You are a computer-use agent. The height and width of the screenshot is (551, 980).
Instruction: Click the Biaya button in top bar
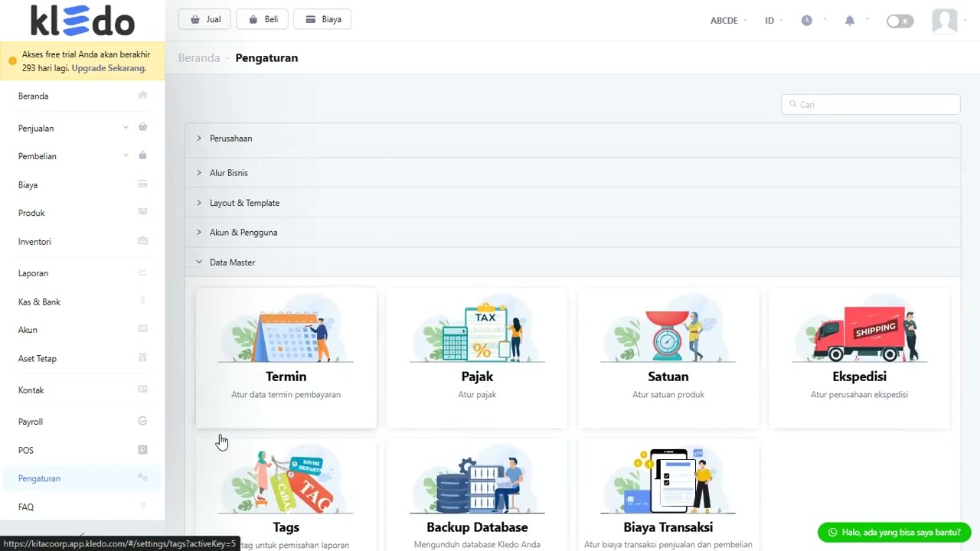point(322,19)
